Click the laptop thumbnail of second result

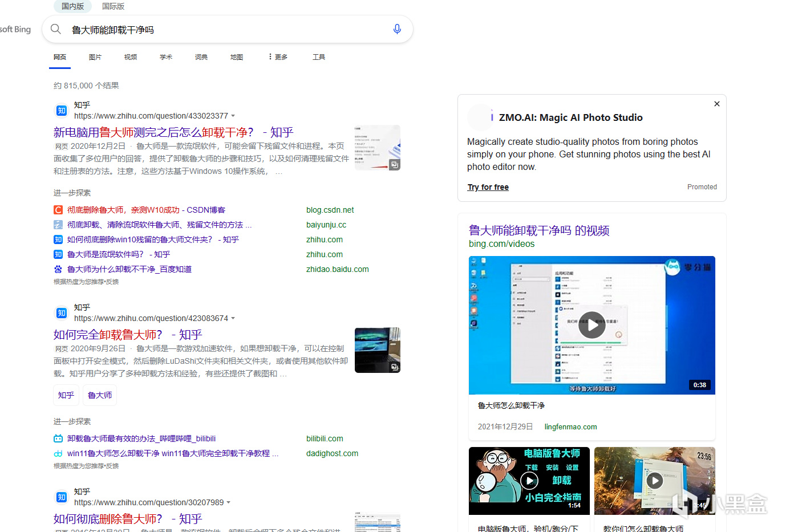click(378, 350)
